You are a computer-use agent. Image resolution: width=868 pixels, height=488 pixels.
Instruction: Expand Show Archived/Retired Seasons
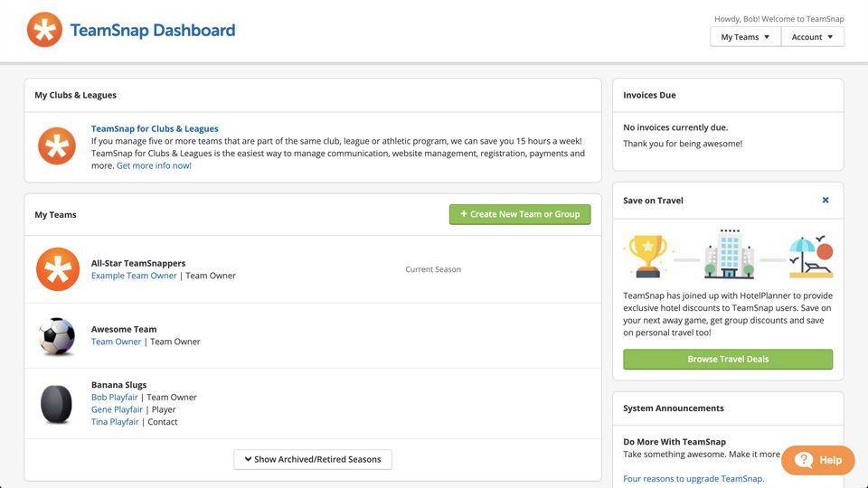(x=313, y=459)
